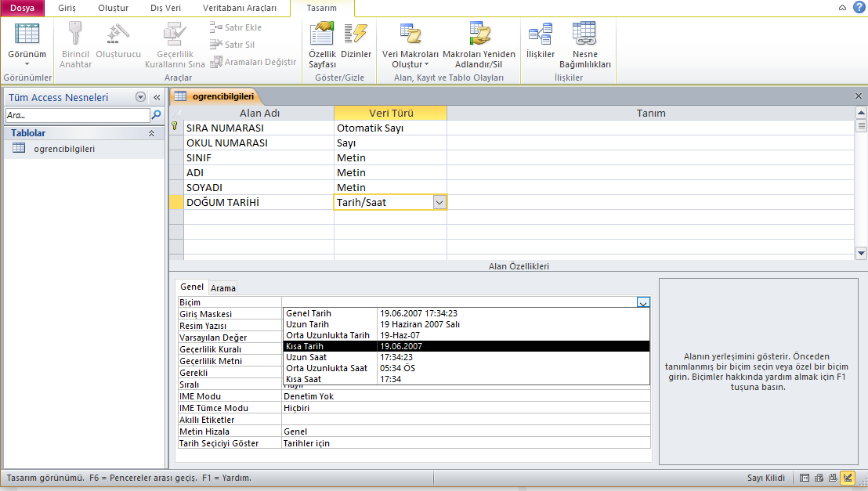
Task: Click Satır Ekle insert row
Action: click(235, 27)
